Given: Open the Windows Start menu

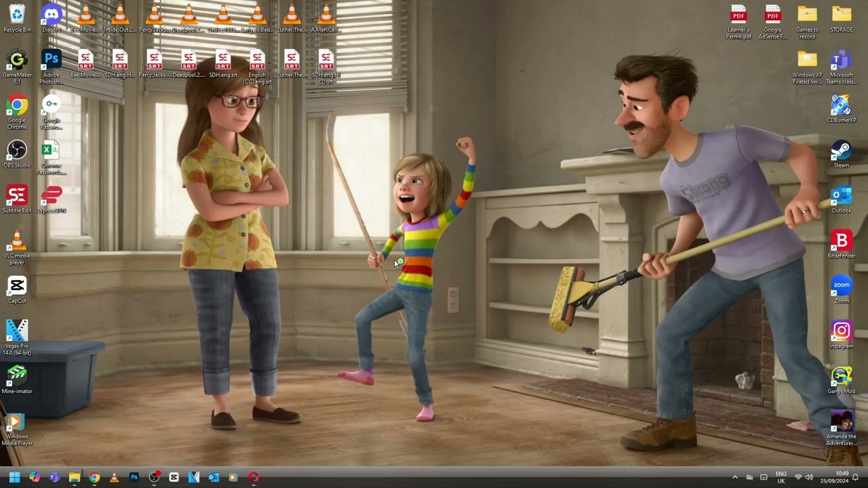Looking at the screenshot, I should [15, 477].
